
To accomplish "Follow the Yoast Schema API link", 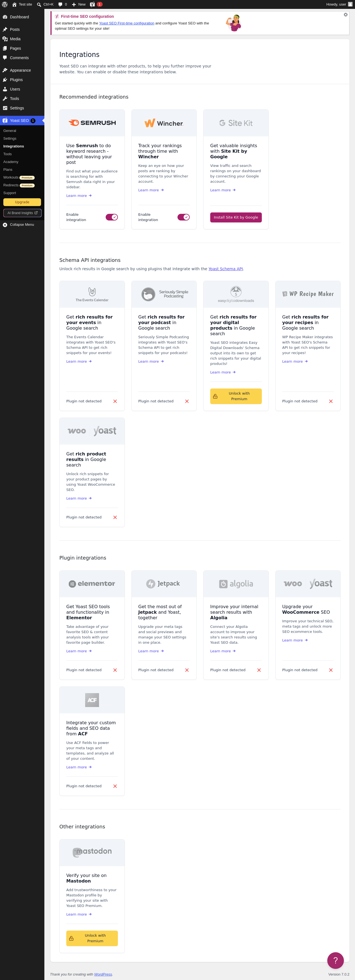I will coord(225,269).
